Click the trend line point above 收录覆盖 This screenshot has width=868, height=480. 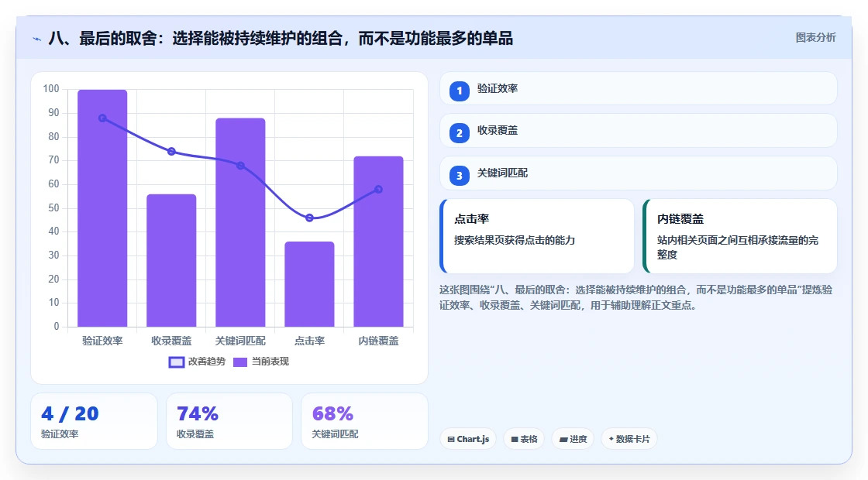coord(171,152)
